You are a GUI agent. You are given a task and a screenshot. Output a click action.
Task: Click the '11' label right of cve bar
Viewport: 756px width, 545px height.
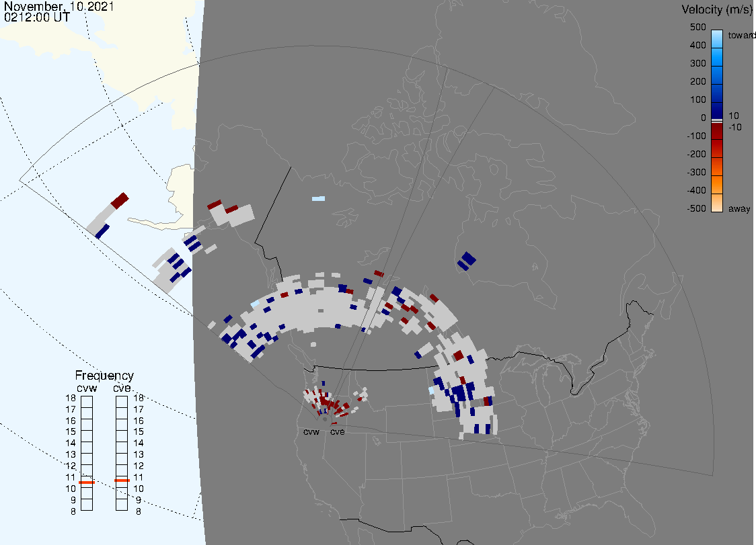click(139, 478)
